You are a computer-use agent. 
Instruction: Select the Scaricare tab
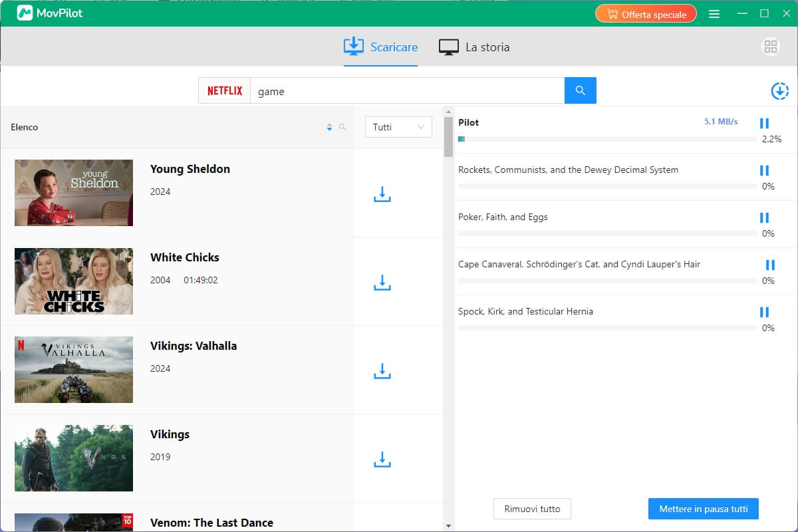[381, 47]
